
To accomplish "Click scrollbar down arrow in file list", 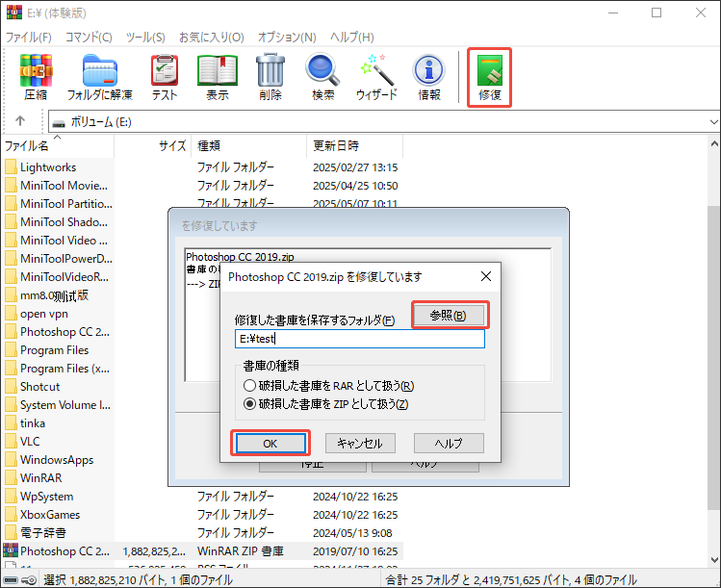I will pos(714,559).
